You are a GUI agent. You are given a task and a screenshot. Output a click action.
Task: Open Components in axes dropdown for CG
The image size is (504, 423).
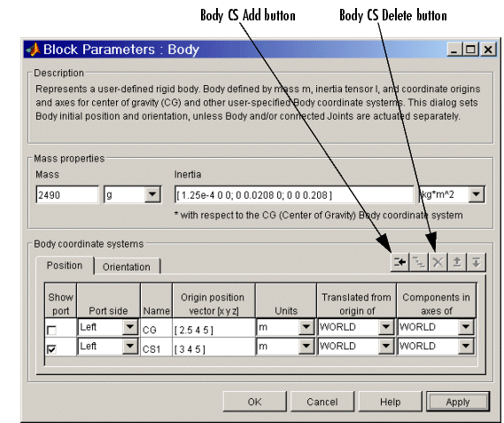[466, 327]
